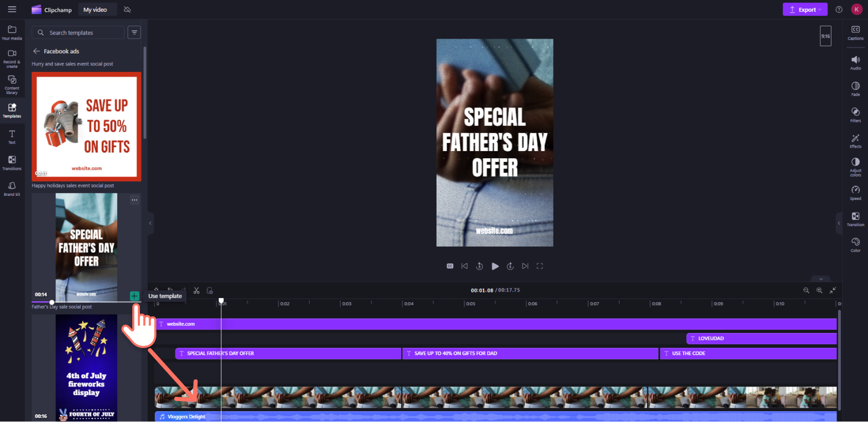Open the Effects panel
The height and width of the screenshot is (422, 868).
click(x=855, y=141)
